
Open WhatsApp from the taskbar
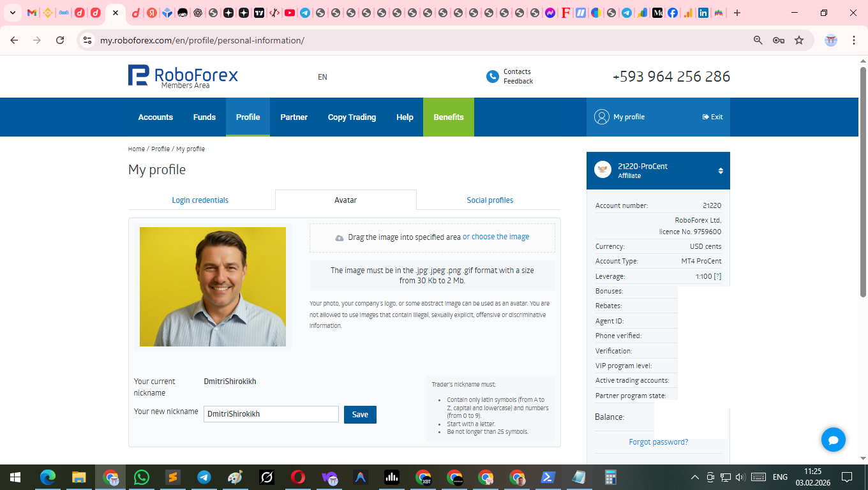click(142, 477)
